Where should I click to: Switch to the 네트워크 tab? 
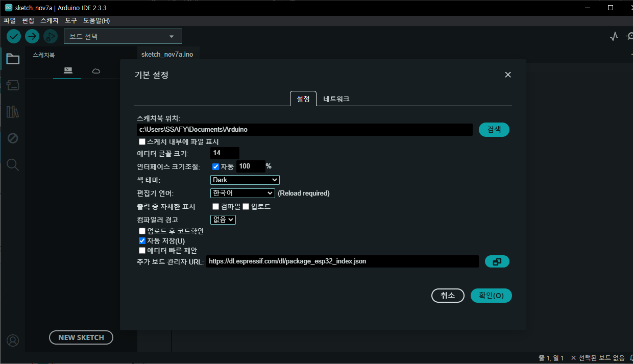tap(336, 99)
